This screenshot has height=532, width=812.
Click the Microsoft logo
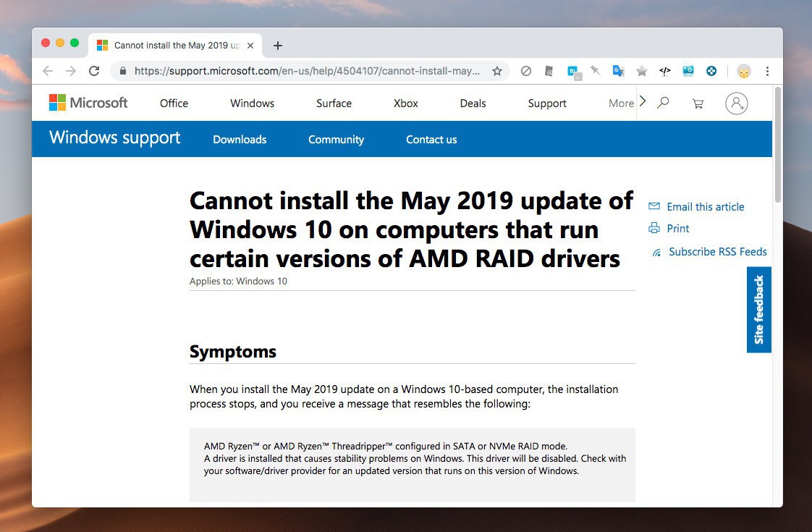coord(88,103)
